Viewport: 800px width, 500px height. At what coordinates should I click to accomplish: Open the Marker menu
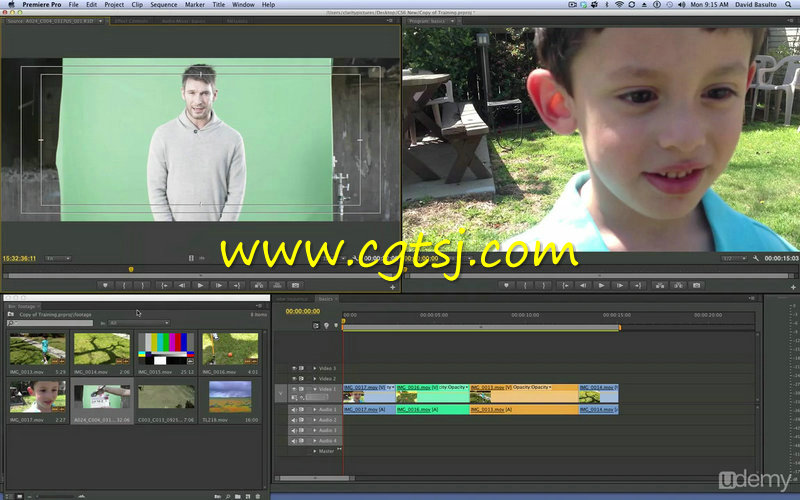pyautogui.click(x=194, y=5)
